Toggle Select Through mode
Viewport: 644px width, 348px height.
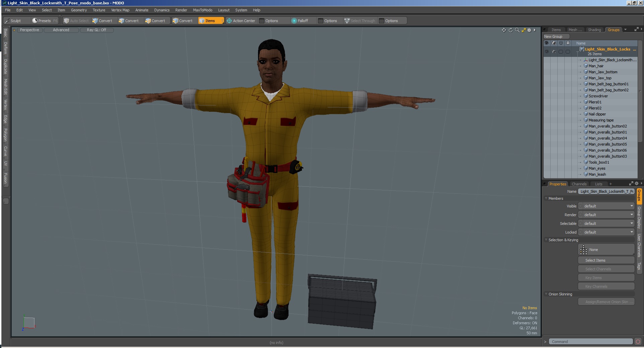[360, 21]
